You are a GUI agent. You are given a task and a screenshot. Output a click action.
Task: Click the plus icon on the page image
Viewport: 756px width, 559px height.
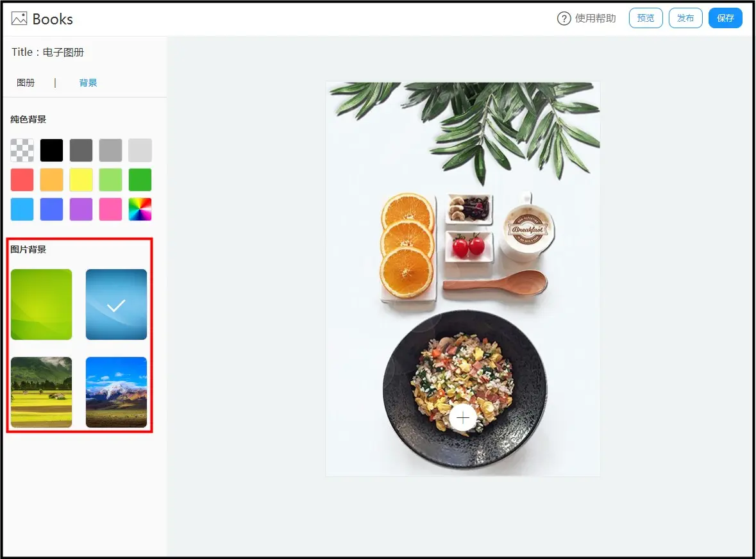click(463, 418)
